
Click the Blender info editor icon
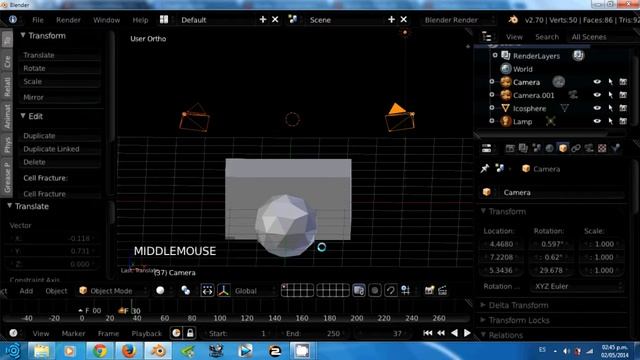pyautogui.click(x=13, y=19)
